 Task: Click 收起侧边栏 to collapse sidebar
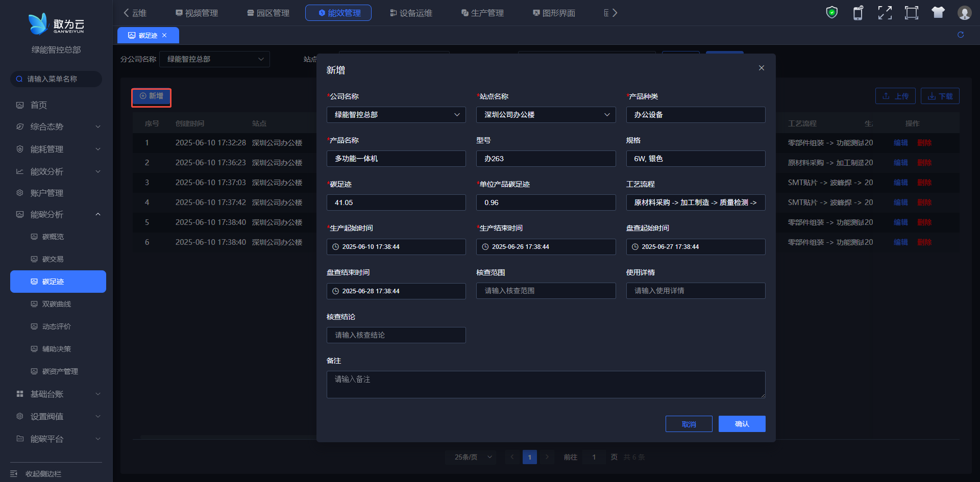click(43, 474)
